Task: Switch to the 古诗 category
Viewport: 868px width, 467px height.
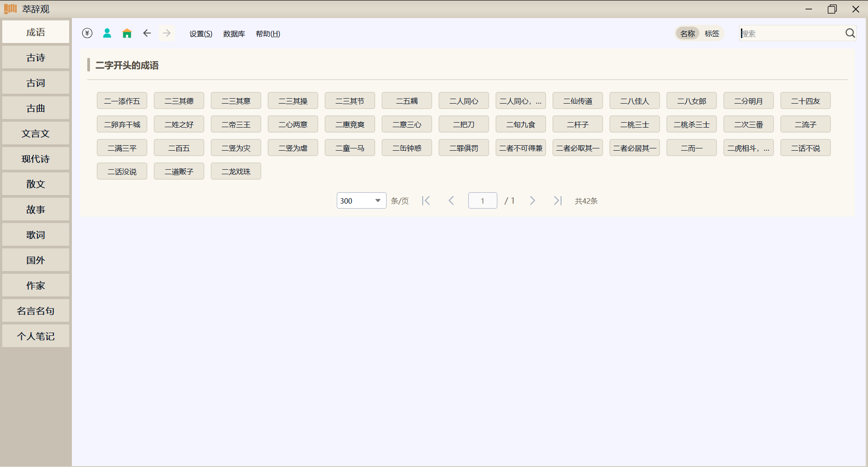Action: [36, 57]
